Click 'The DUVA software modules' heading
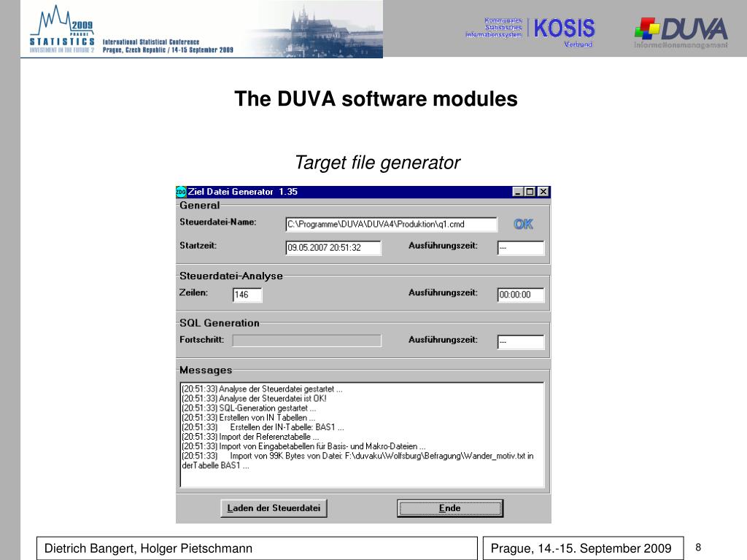This screenshot has height=560, width=747. (376, 99)
